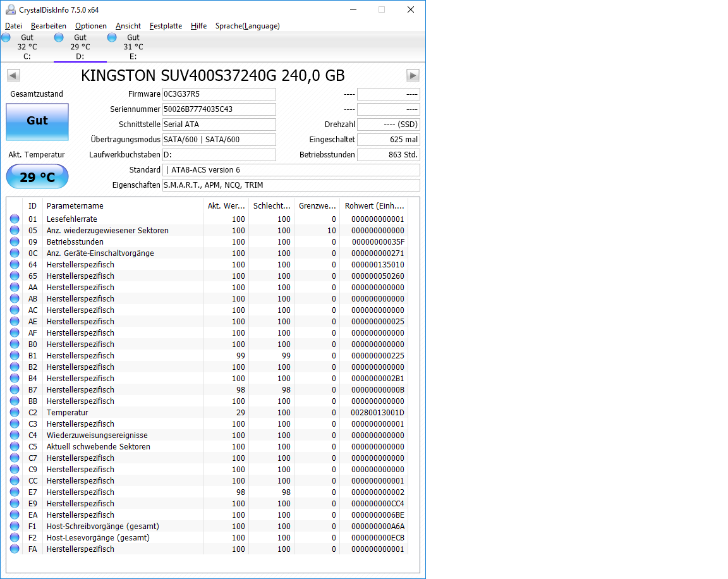Click the Betriebsstunden 863 Std. field

(x=389, y=155)
